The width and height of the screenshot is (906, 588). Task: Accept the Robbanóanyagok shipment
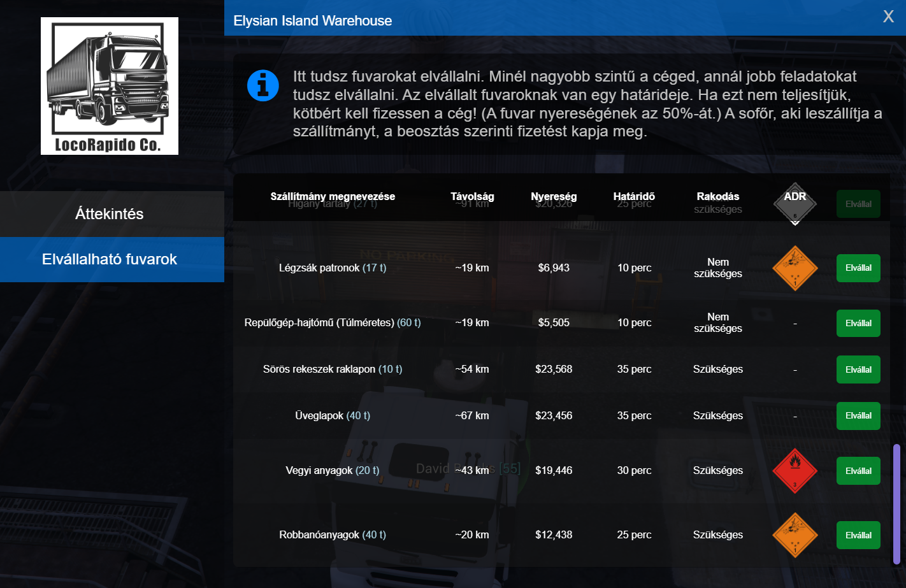(858, 535)
